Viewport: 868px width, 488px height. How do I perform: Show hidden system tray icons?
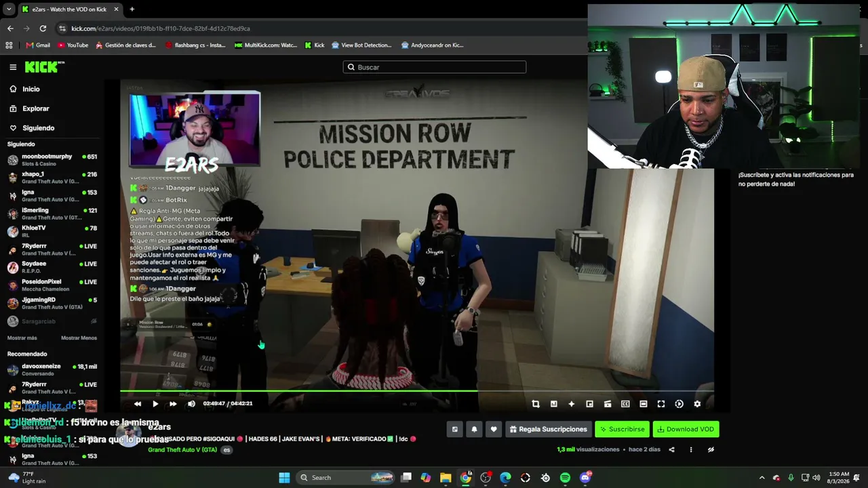(x=762, y=478)
